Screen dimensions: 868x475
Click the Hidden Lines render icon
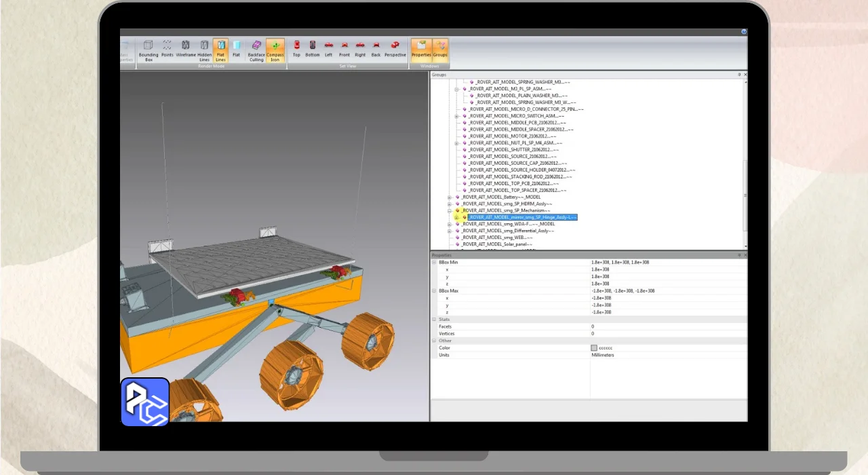pos(204,50)
